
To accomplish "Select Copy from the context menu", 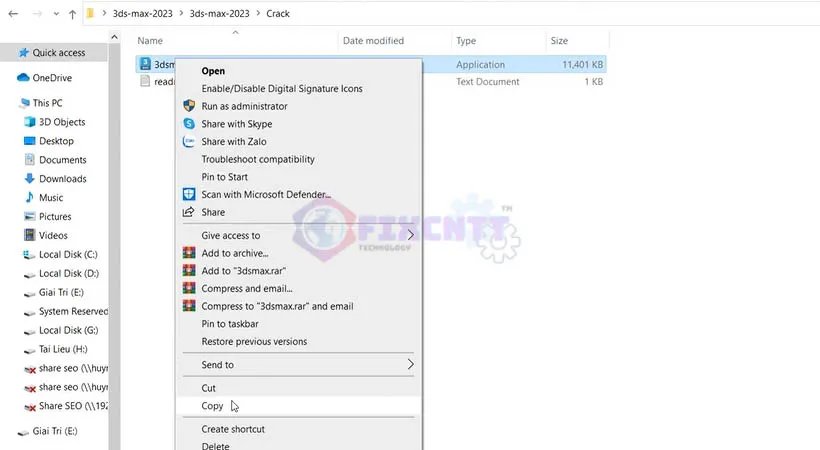I will [212, 406].
